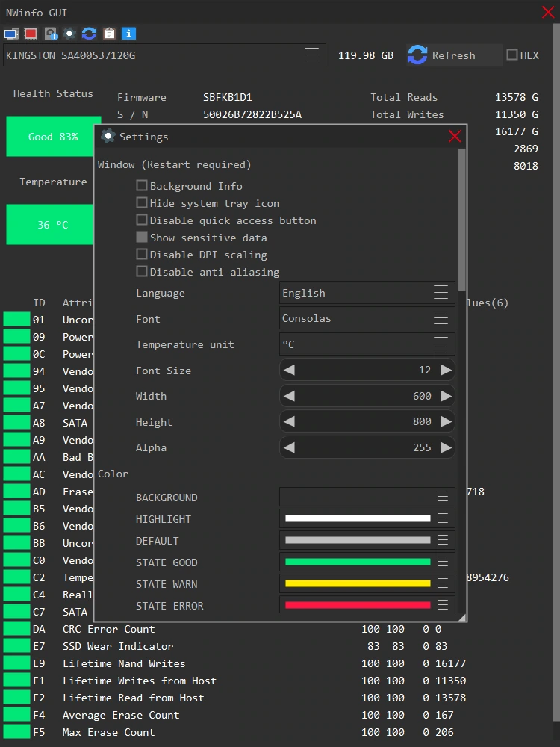
Task: Select the F5 Max Erase Count row
Action: pos(276,732)
